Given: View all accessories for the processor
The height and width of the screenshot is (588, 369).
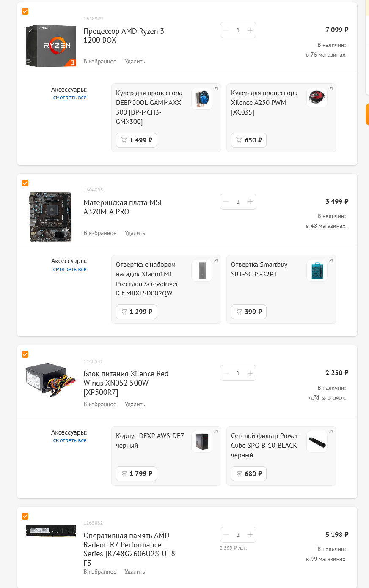Looking at the screenshot, I should [x=70, y=98].
